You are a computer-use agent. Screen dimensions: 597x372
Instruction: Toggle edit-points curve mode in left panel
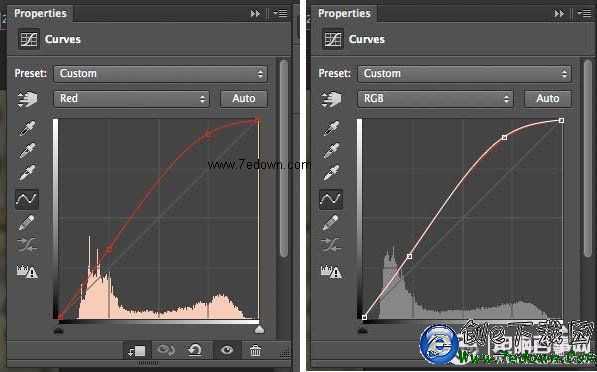click(27, 199)
